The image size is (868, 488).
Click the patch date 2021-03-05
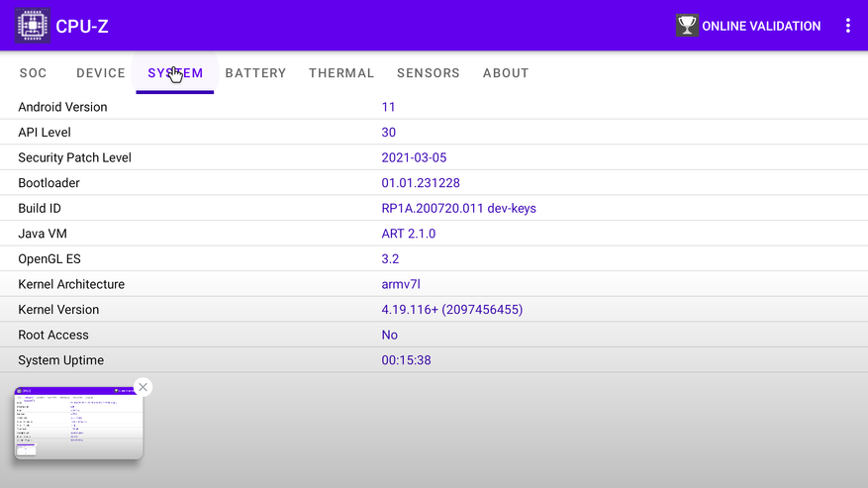pyautogui.click(x=414, y=157)
